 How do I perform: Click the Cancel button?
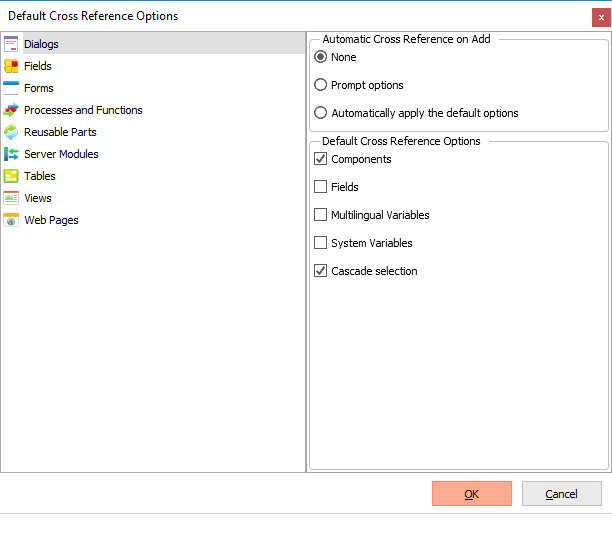pos(561,494)
